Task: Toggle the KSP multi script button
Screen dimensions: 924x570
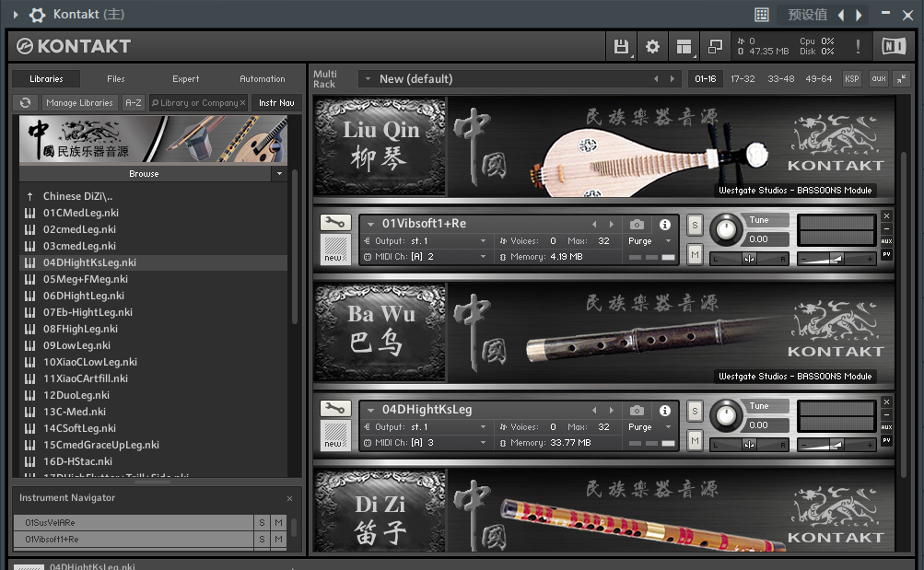Action: pyautogui.click(x=852, y=79)
